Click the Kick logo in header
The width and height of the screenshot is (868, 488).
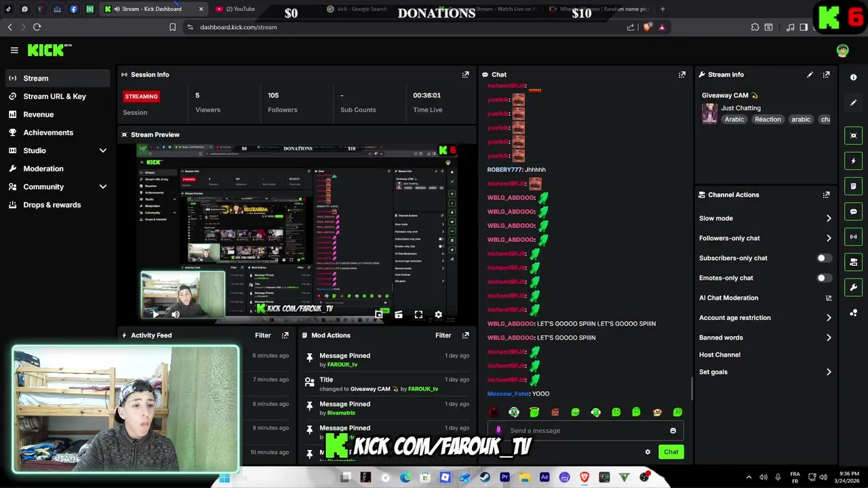(x=49, y=50)
